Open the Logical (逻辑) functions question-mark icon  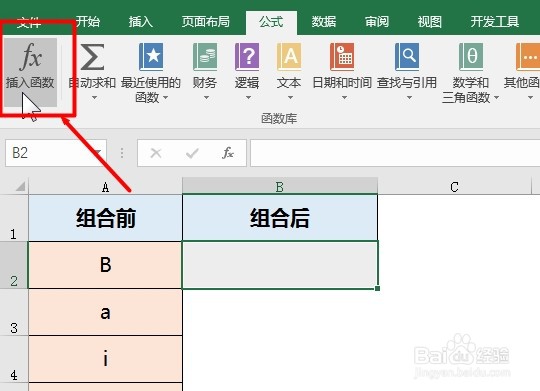(x=247, y=56)
